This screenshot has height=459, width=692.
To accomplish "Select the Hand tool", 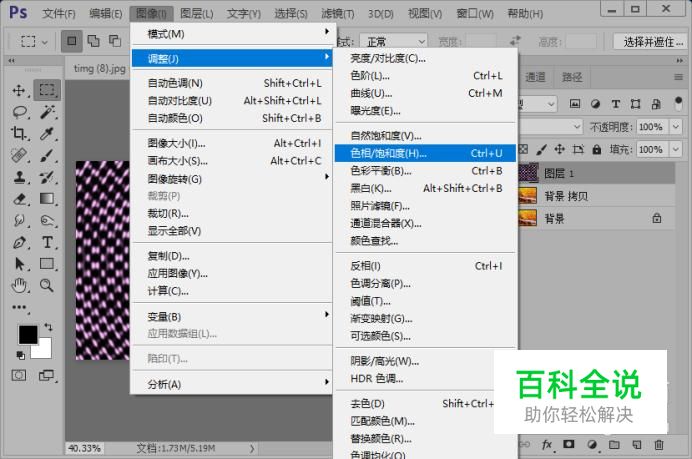I will pos(19,286).
